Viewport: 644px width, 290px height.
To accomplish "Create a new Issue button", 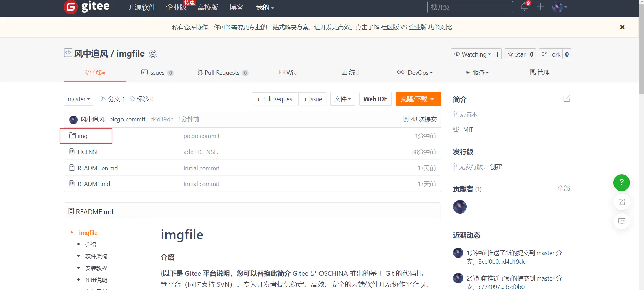I will click(313, 99).
